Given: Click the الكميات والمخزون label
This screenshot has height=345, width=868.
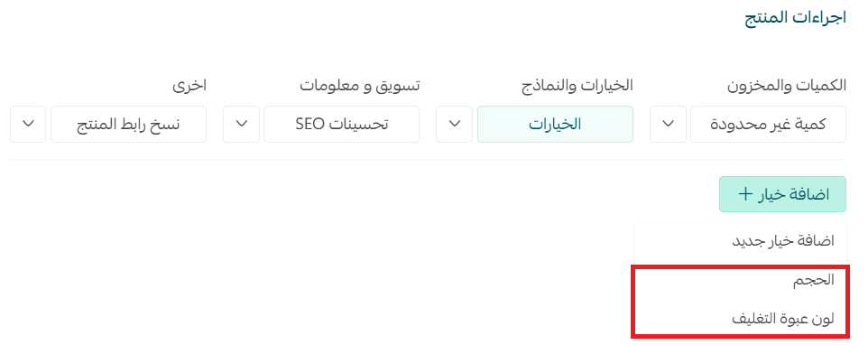Looking at the screenshot, I should pos(787,85).
